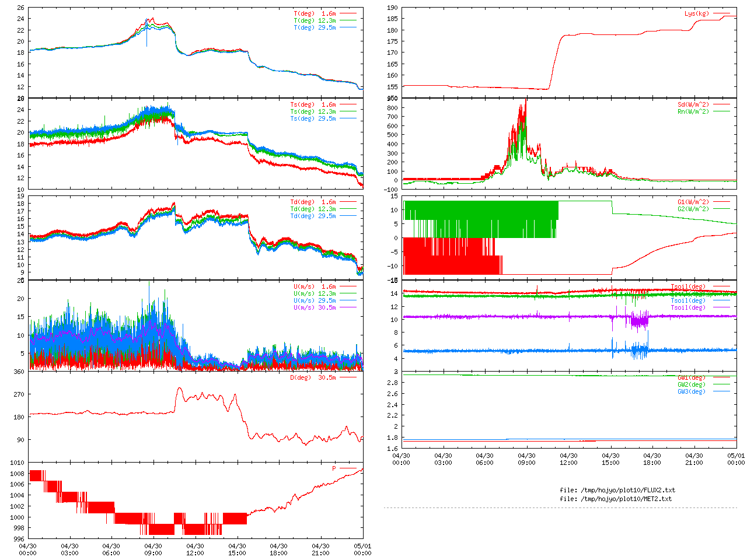The width and height of the screenshot is (747, 560).
Task: Click purple line sample beside 'U(m/s) 30.5m'
Action: 348,307
